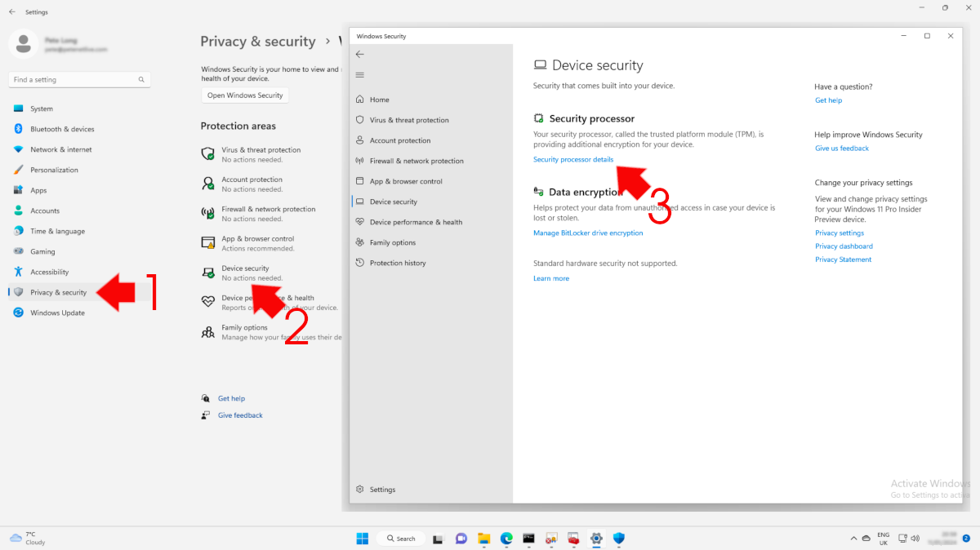Click the volume speaker tray icon
980x550 pixels.
point(916,539)
